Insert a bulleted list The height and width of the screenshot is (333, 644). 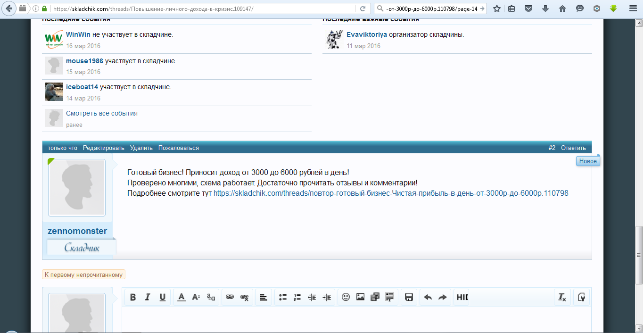click(x=282, y=297)
